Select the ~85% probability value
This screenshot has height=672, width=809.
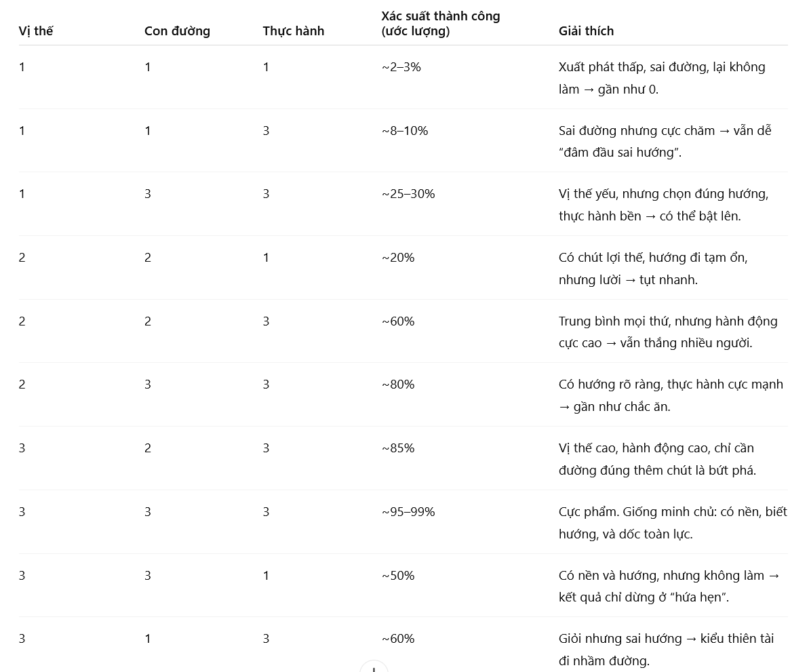coord(397,448)
